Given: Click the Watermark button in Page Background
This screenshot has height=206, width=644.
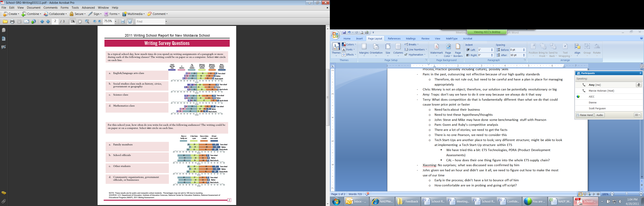Looking at the screenshot, I should (x=436, y=50).
